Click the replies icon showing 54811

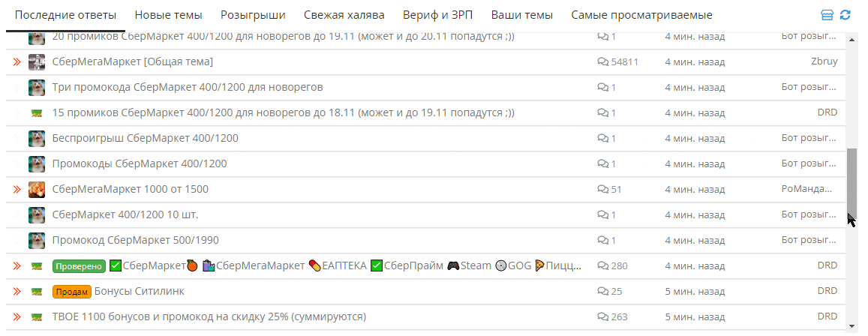coord(603,62)
